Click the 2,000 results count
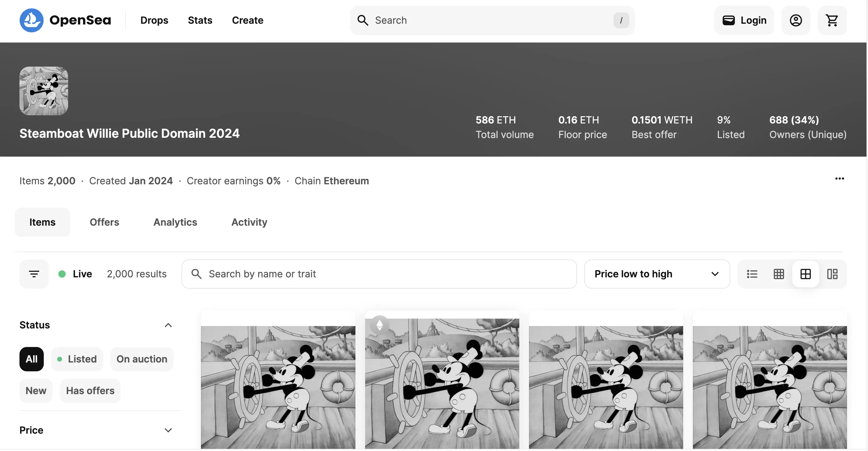Image resolution: width=868 pixels, height=451 pixels. click(x=137, y=274)
